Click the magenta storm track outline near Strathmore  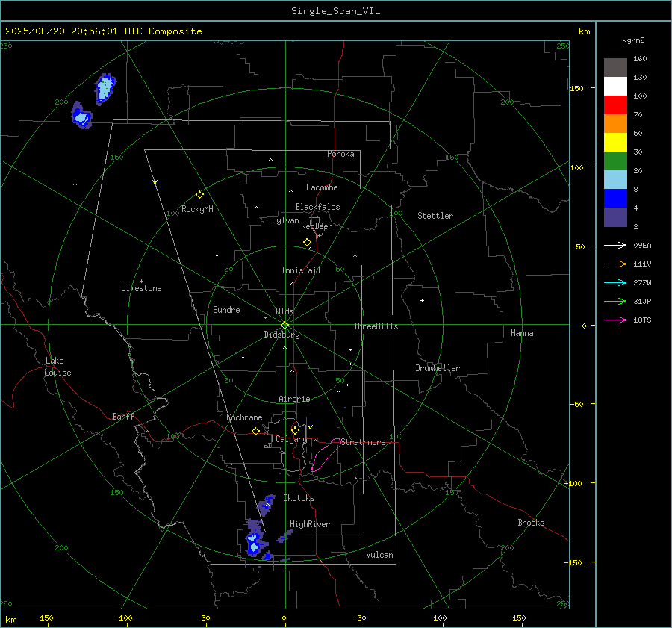coord(325,455)
